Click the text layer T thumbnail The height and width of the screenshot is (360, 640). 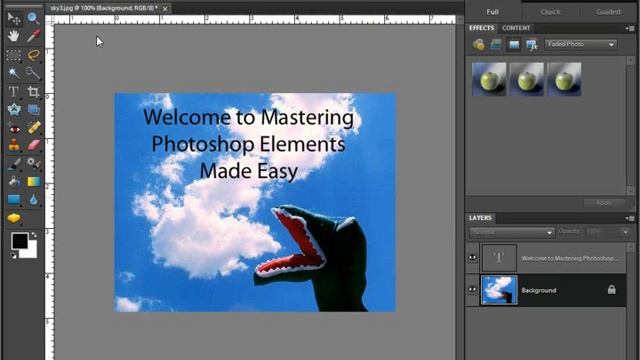[x=499, y=258]
